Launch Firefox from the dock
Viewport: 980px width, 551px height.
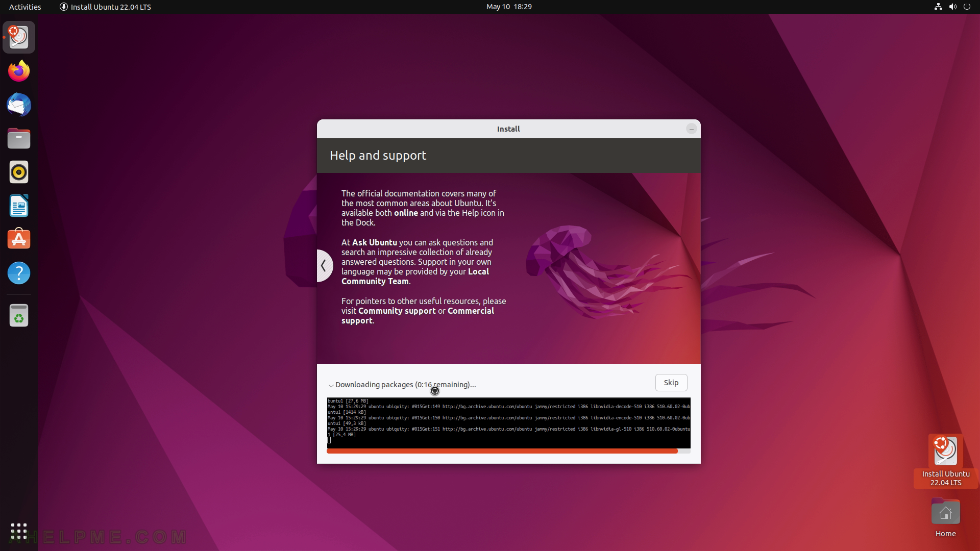tap(19, 71)
